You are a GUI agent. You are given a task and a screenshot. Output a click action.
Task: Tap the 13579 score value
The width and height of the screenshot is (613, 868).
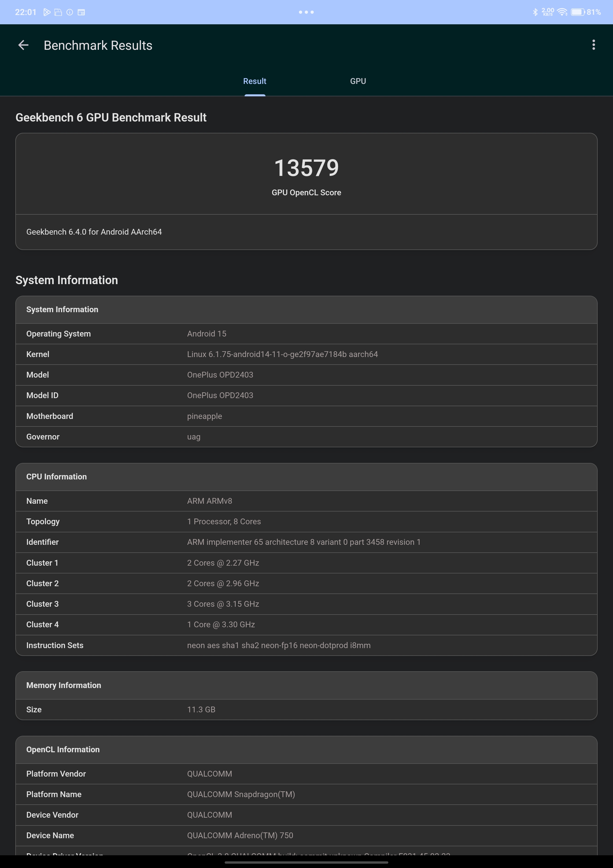pos(306,168)
